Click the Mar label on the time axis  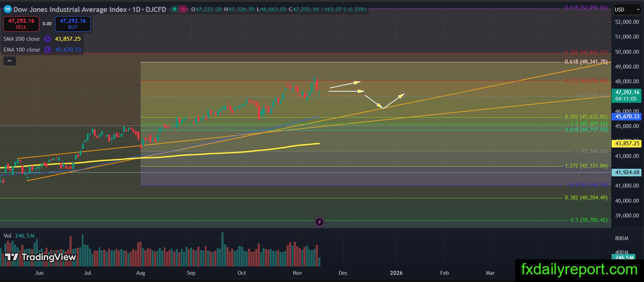click(490, 273)
